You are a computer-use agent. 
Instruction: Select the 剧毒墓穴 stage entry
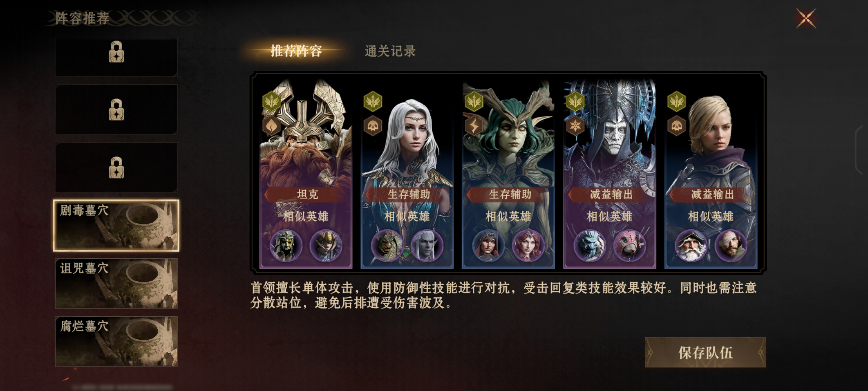(x=116, y=225)
